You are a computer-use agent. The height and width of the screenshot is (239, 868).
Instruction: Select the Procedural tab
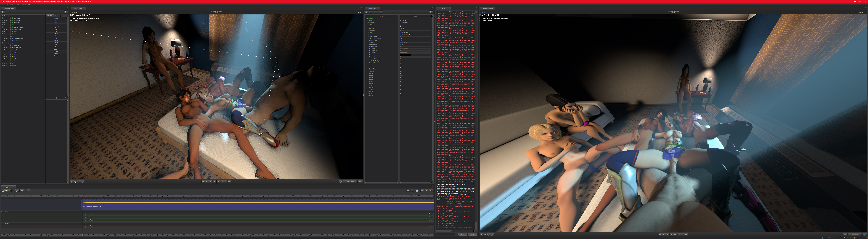pyautogui.click(x=50, y=16)
